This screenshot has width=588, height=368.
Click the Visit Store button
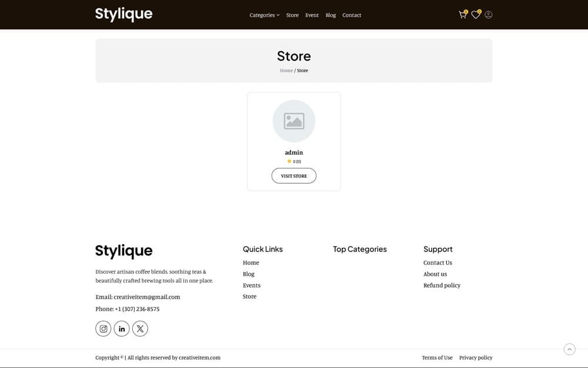tap(294, 176)
